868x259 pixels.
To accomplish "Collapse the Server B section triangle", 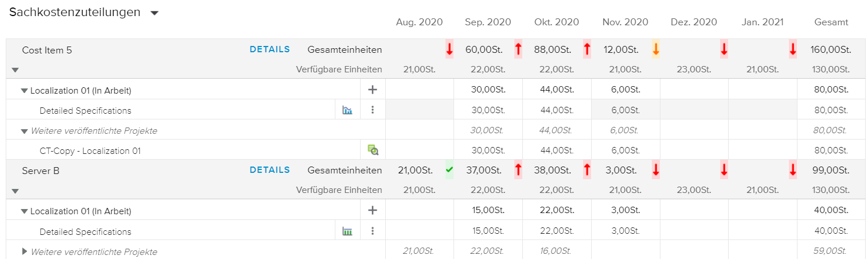I will tap(15, 191).
